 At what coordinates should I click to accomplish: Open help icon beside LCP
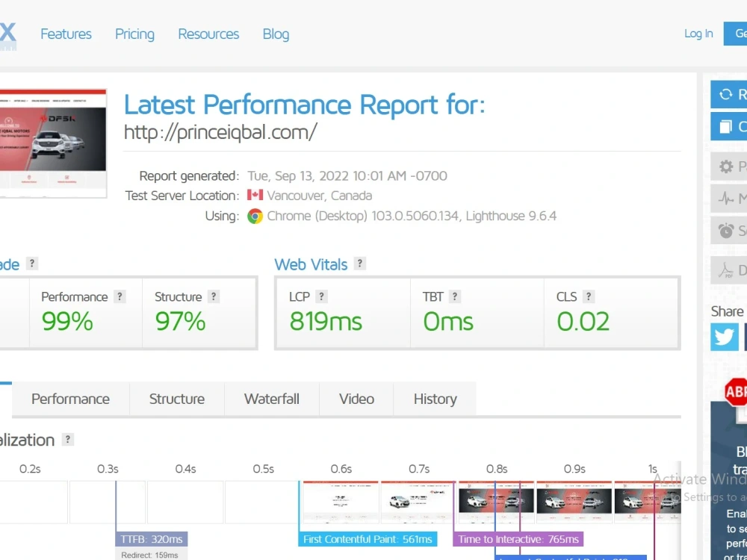coord(321,296)
